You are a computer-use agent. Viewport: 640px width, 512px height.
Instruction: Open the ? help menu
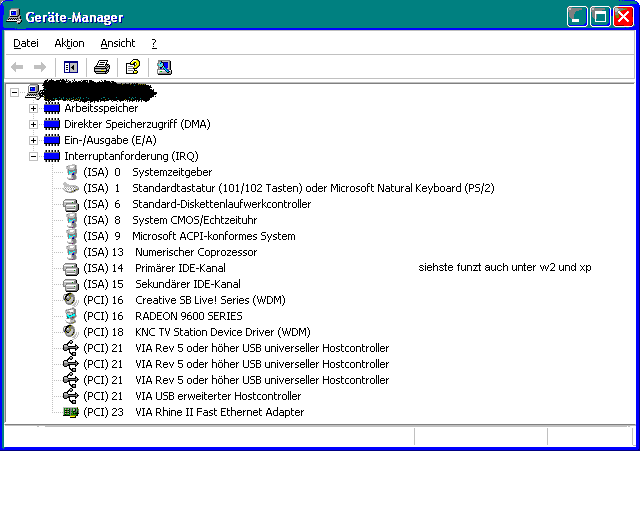(154, 43)
